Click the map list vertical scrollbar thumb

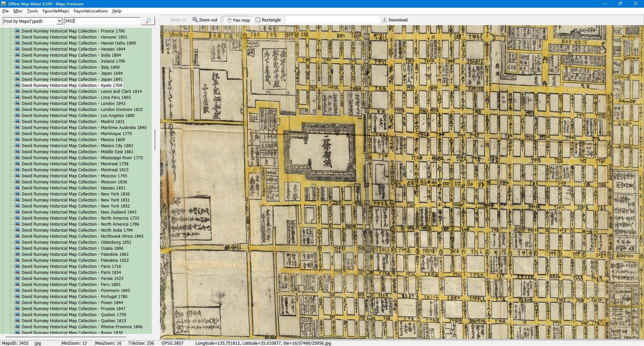coord(155,139)
